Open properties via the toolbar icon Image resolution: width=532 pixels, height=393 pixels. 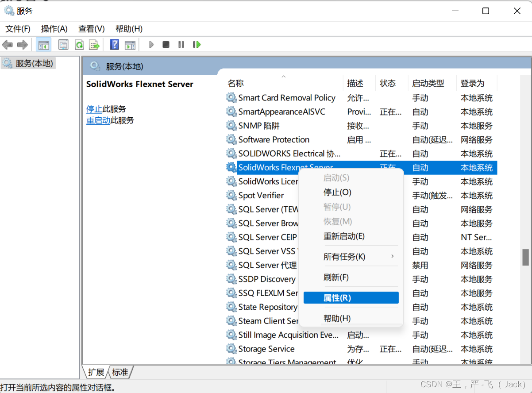pos(63,45)
